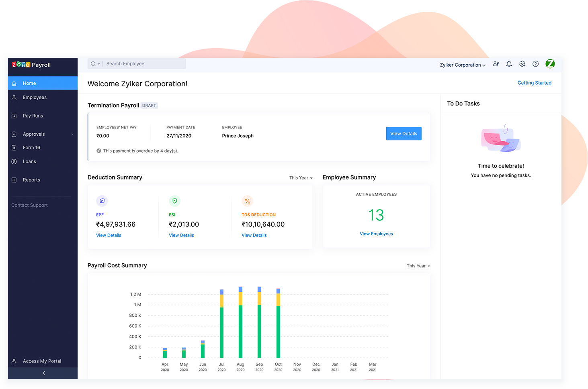Change the Payroll Cost Summary period dropdown

[x=418, y=266]
